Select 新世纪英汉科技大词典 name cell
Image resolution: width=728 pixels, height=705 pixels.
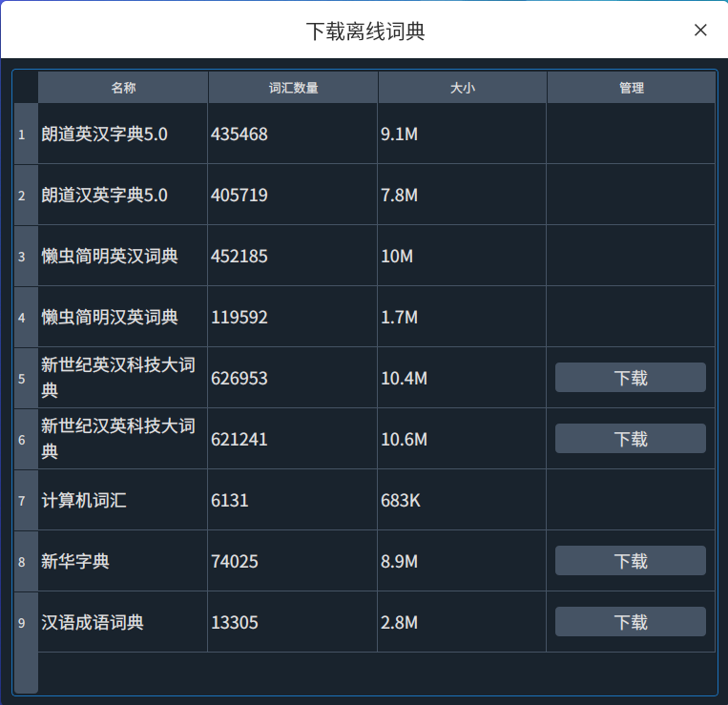[122, 378]
